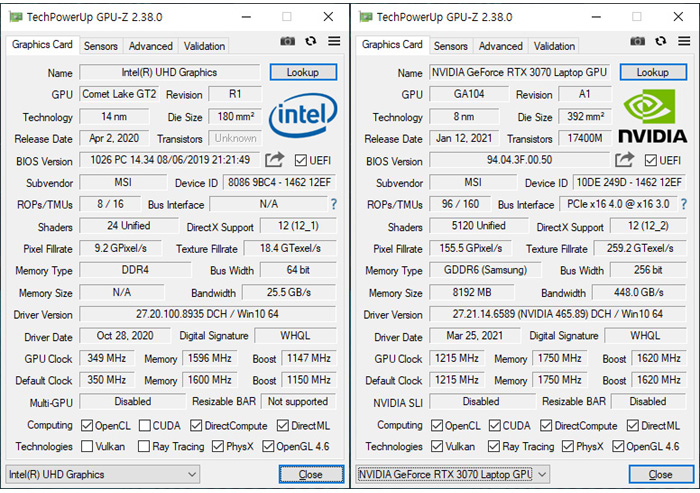Screen dimensions: 700x493
Task: Click the 5120 Unified shaders value
Action: [x=479, y=226]
